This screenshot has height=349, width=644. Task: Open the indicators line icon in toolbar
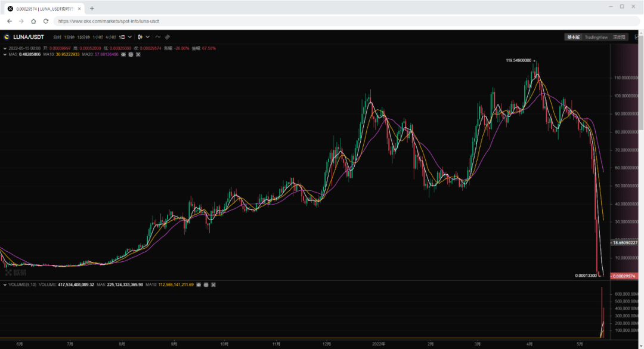click(157, 37)
